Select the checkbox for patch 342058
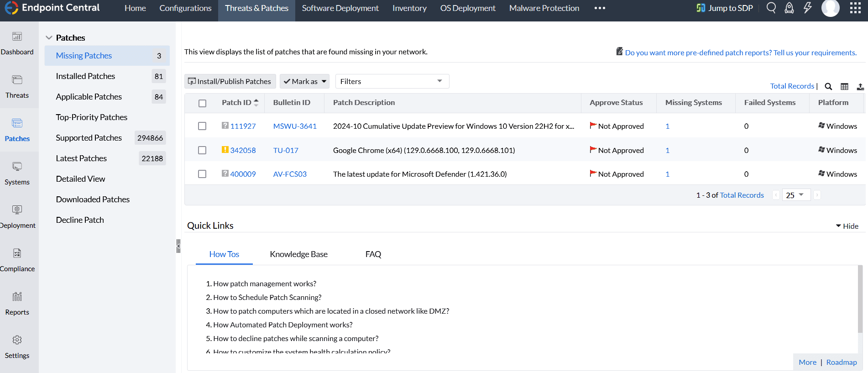The width and height of the screenshot is (868, 373). tap(202, 150)
